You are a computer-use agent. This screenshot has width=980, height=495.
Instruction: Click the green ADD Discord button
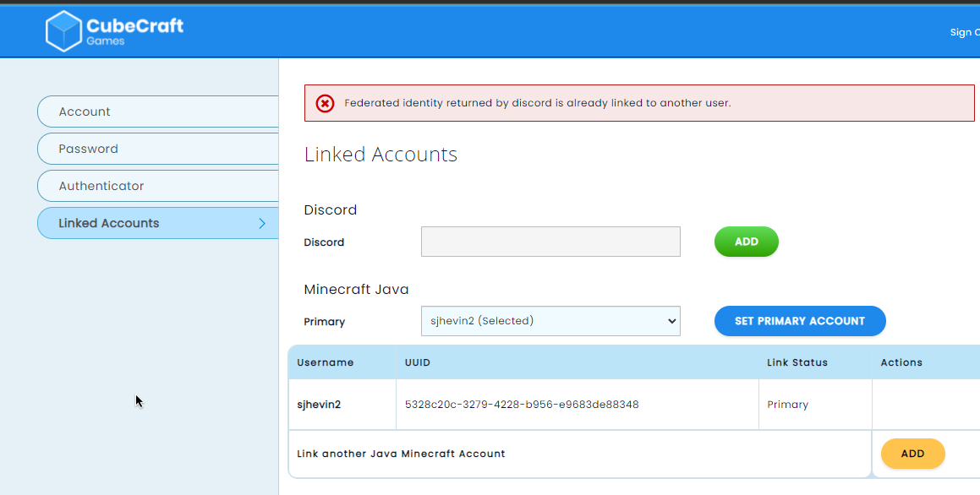747,242
